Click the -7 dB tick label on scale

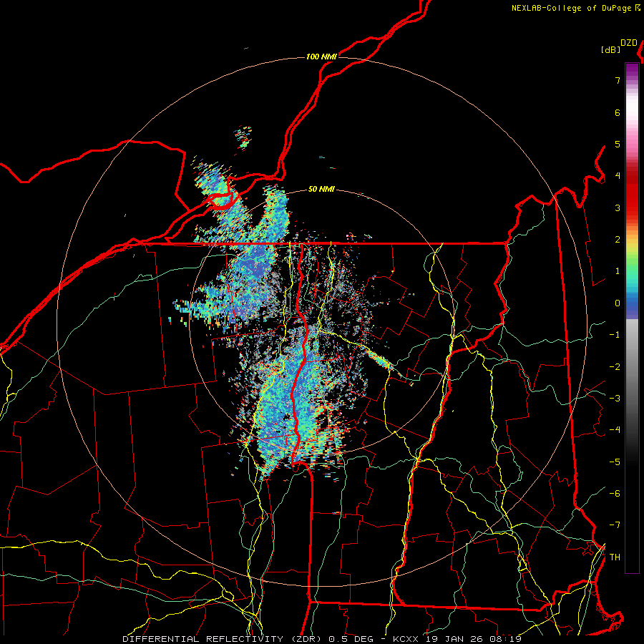615,525
